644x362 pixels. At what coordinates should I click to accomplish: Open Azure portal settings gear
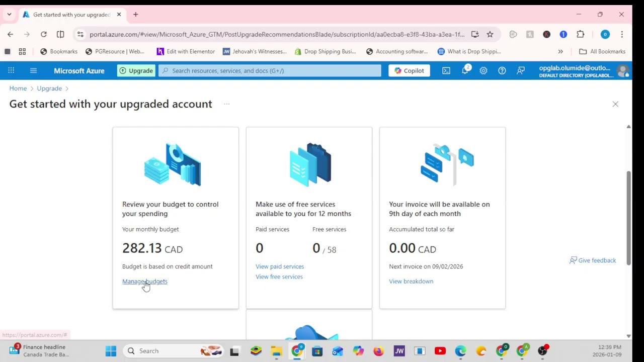484,70
